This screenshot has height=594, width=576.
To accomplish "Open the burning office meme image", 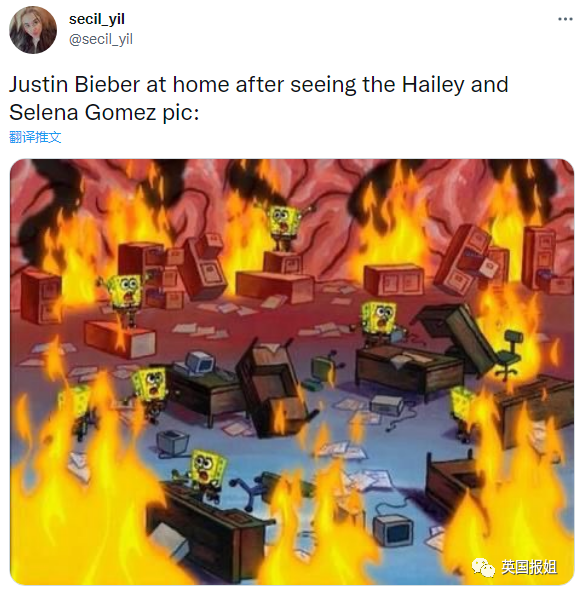I will point(292,372).
